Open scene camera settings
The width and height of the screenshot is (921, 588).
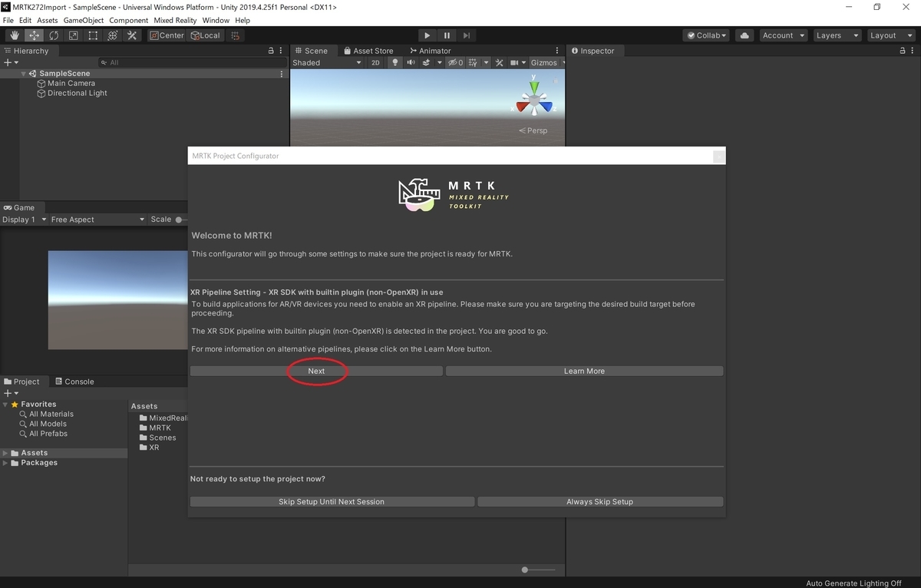pos(514,62)
